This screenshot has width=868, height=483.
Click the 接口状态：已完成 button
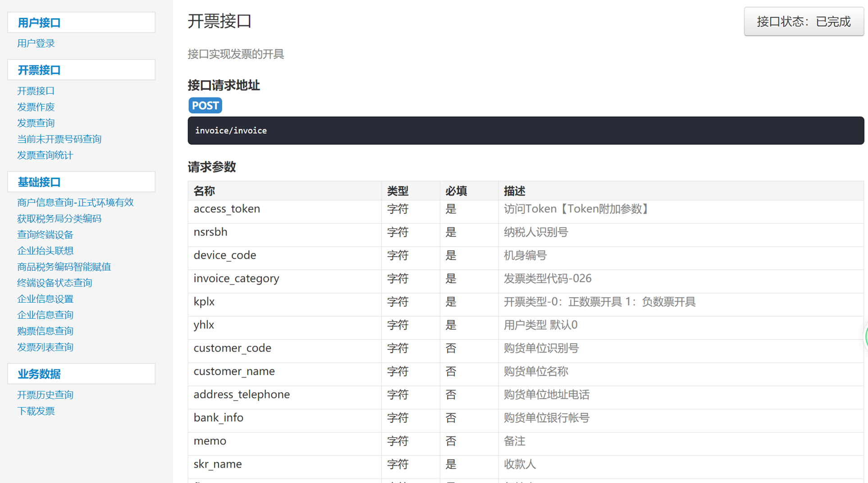(x=804, y=22)
